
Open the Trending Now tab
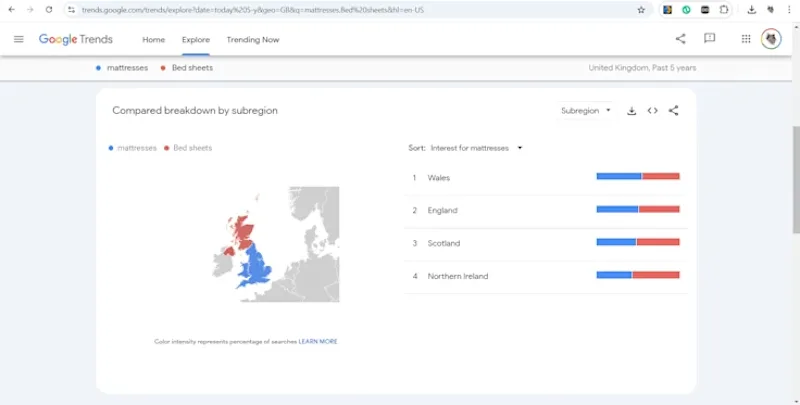click(x=253, y=39)
